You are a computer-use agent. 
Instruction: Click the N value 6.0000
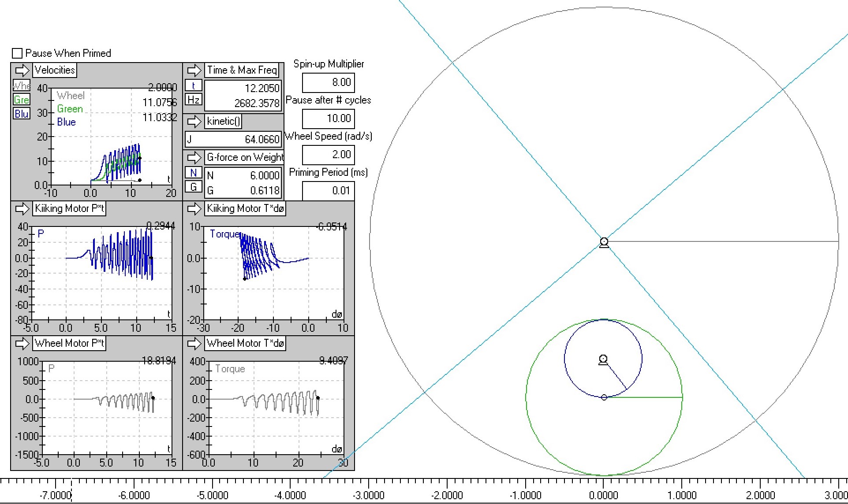tap(265, 175)
